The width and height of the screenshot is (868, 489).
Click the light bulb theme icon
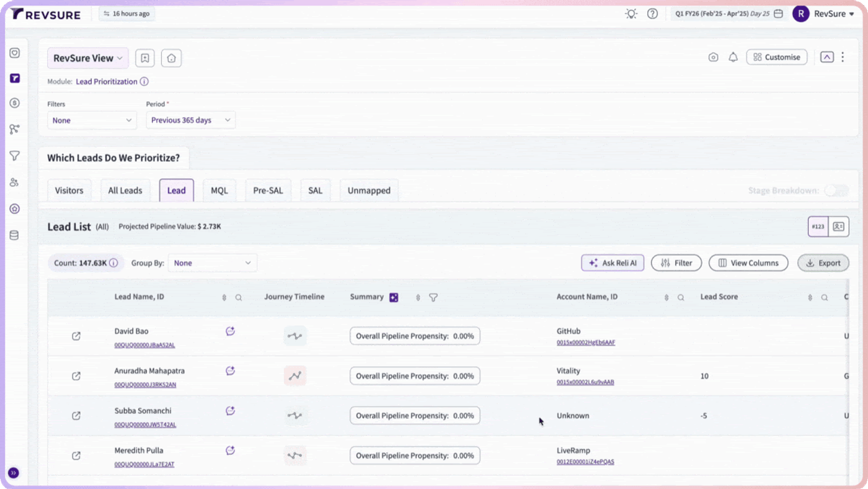click(x=631, y=14)
